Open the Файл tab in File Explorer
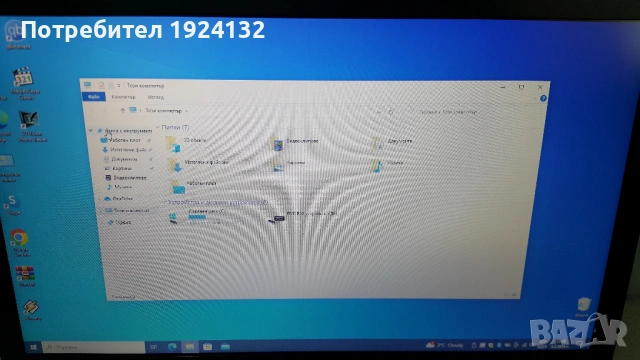 [x=93, y=97]
